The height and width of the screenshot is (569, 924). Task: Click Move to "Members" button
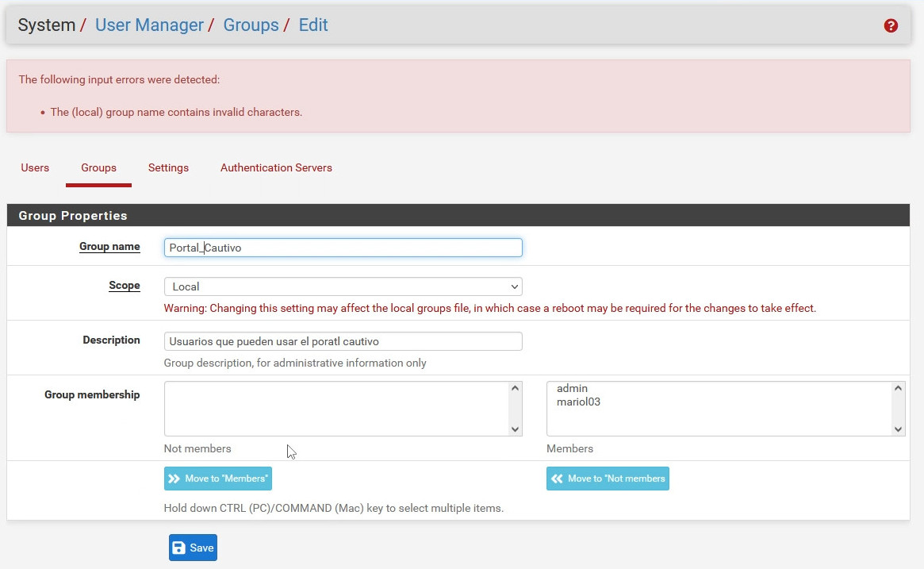[x=218, y=479]
